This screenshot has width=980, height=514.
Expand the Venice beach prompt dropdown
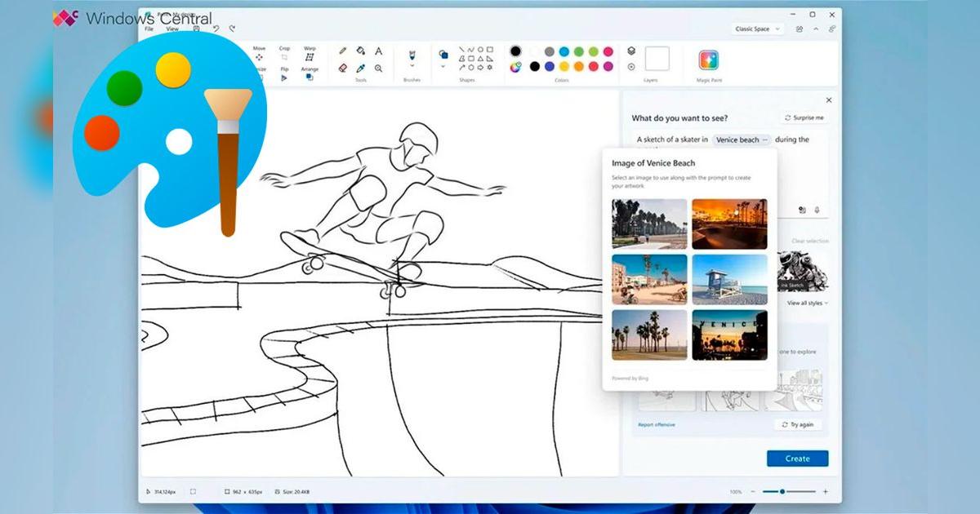click(764, 140)
